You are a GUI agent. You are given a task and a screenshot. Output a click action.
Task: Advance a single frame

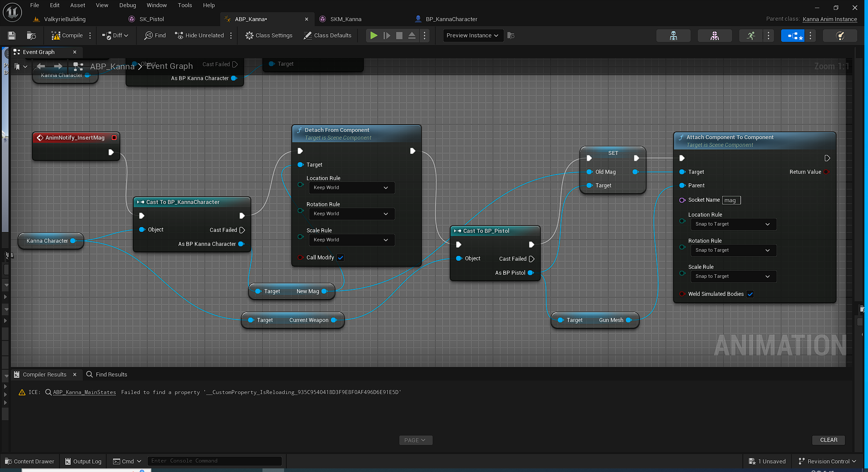pos(387,36)
